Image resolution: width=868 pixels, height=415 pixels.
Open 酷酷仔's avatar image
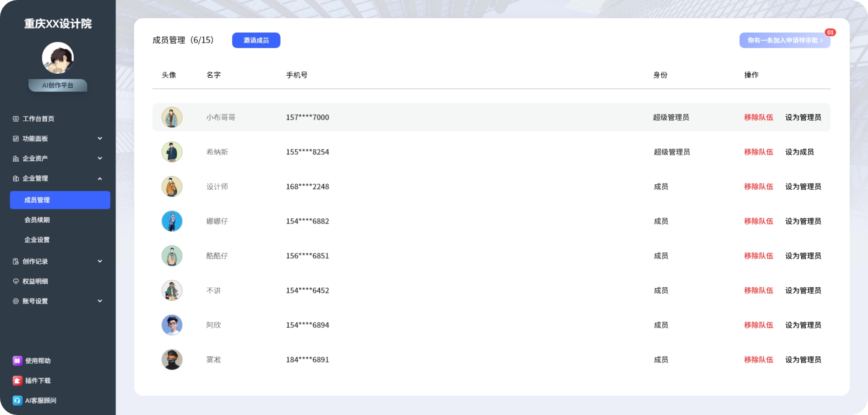pyautogui.click(x=172, y=256)
